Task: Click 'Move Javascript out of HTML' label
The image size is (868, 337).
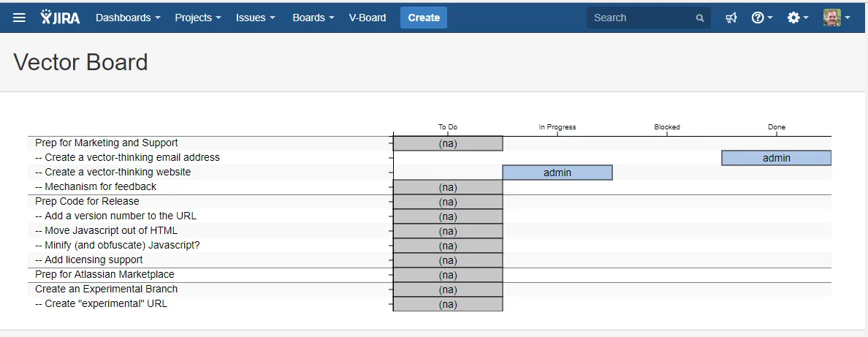Action: tap(106, 230)
